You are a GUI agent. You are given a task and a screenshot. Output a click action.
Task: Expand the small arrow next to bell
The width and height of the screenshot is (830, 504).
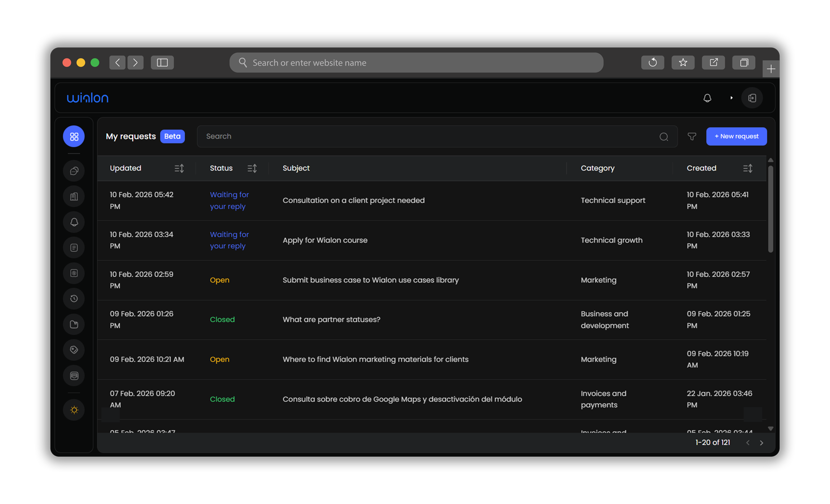(x=731, y=98)
